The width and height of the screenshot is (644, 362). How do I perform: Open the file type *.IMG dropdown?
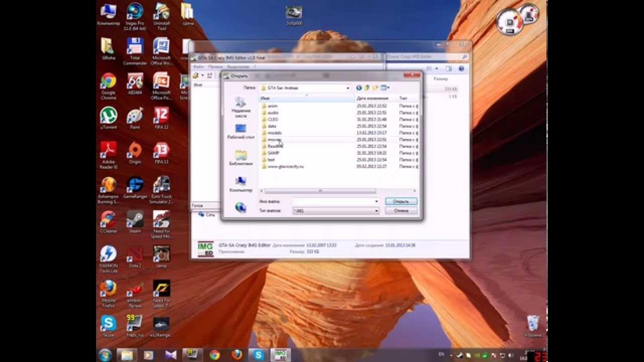click(336, 211)
